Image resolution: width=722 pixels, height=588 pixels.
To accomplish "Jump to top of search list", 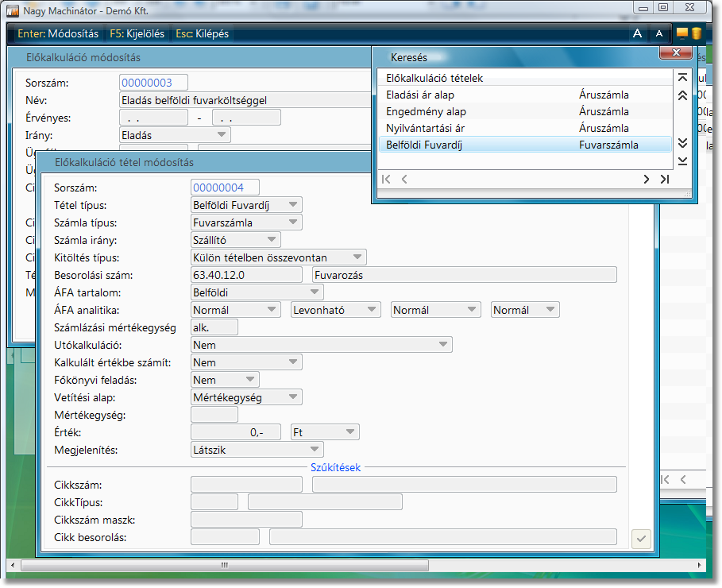I will 681,78.
